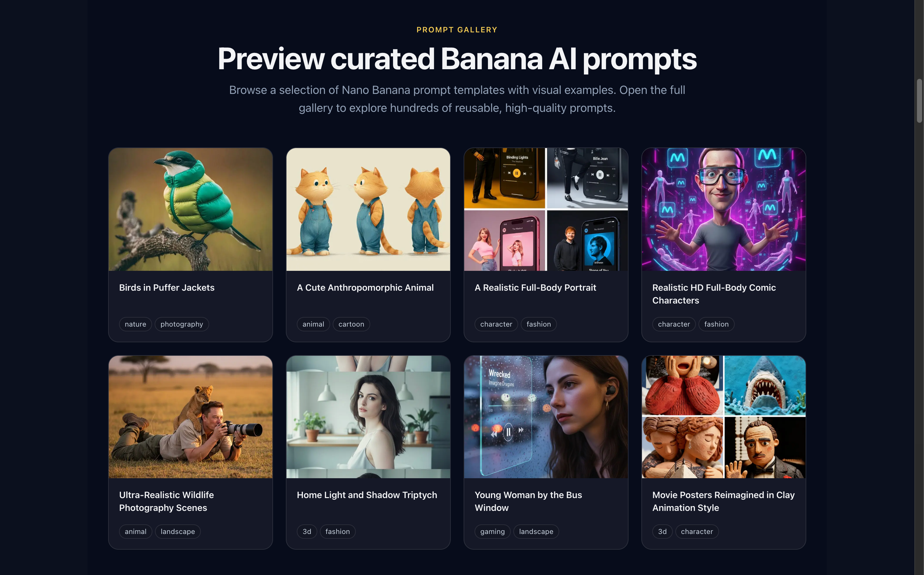Click the page vertical scrollbar thumb
This screenshot has width=924, height=575.
point(920,101)
